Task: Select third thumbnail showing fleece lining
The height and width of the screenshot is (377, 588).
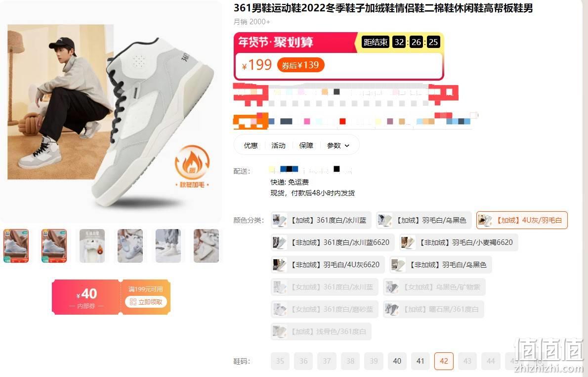Action: tap(92, 246)
